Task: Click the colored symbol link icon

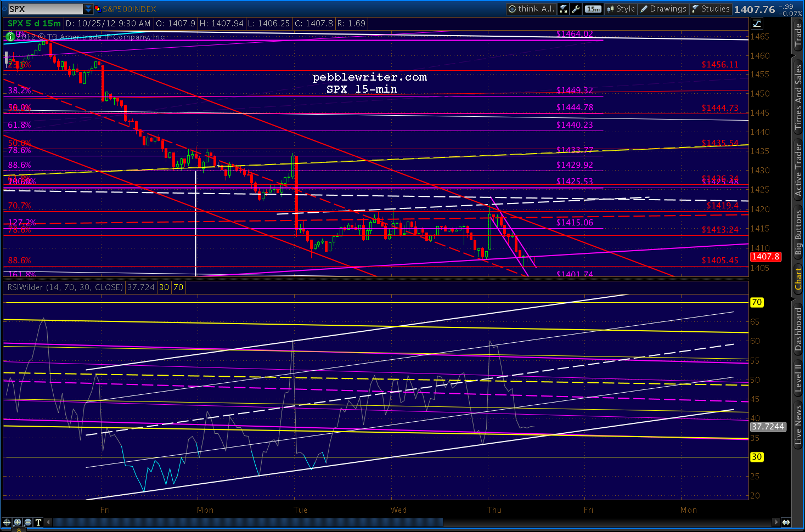Action: 98,9
